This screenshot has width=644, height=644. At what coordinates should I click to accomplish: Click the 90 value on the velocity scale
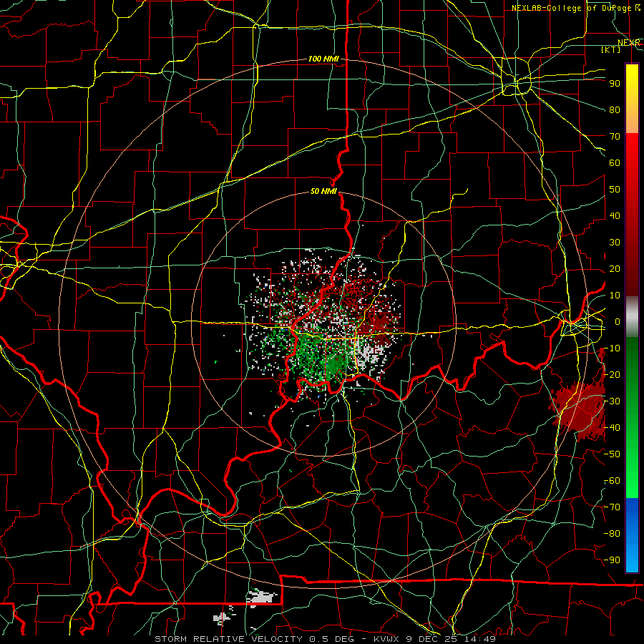pos(615,84)
